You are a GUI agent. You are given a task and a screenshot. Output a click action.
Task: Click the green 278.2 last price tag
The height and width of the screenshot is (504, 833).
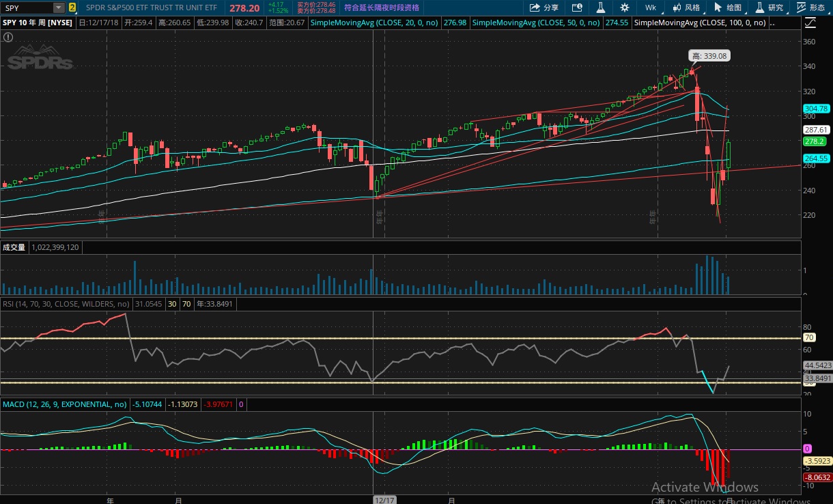814,141
